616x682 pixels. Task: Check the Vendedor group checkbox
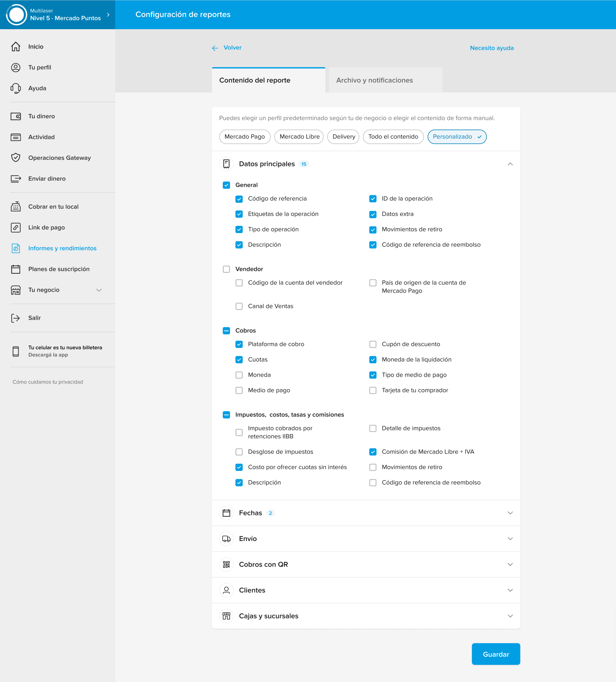pos(226,269)
